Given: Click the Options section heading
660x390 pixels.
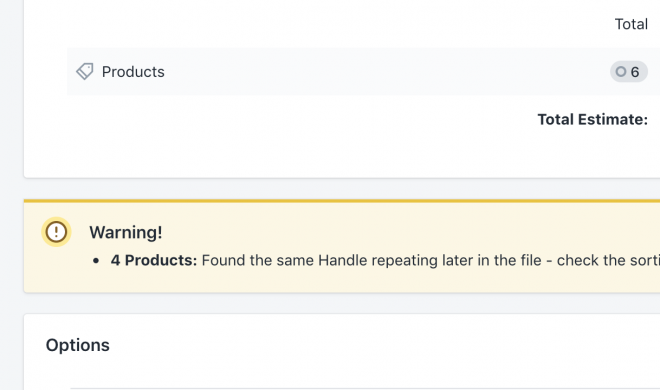Looking at the screenshot, I should point(77,345).
